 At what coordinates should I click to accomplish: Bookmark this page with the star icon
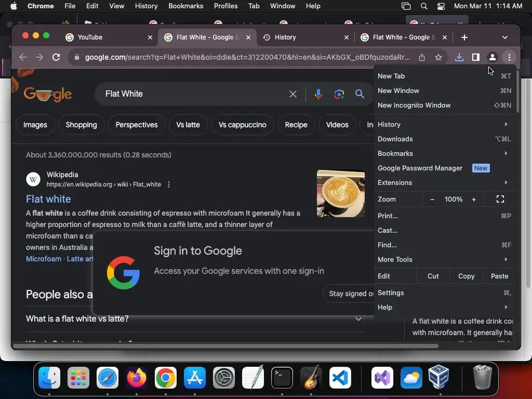tap(438, 57)
